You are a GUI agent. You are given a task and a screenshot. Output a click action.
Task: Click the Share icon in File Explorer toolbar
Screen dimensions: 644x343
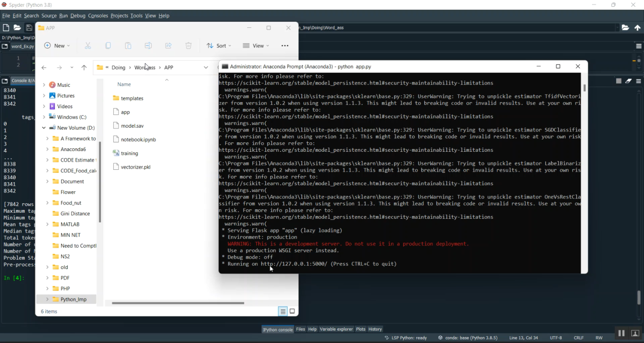pos(168,46)
